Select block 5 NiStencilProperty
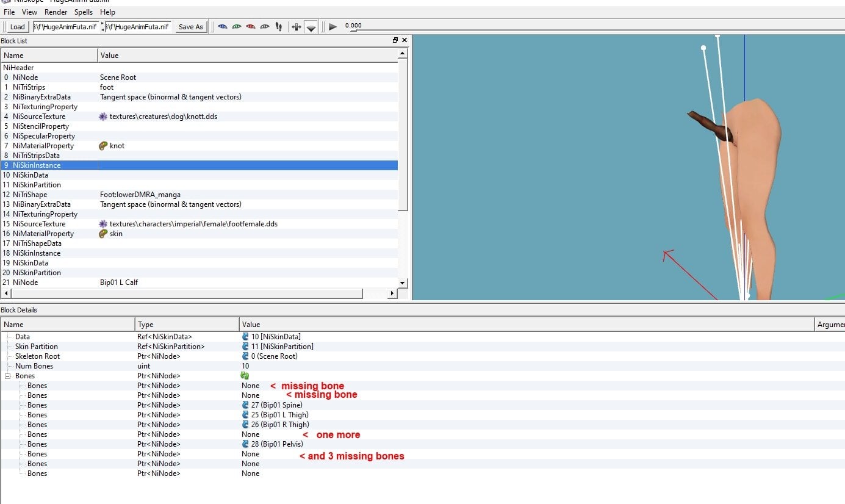845x504 pixels. [x=199, y=126]
